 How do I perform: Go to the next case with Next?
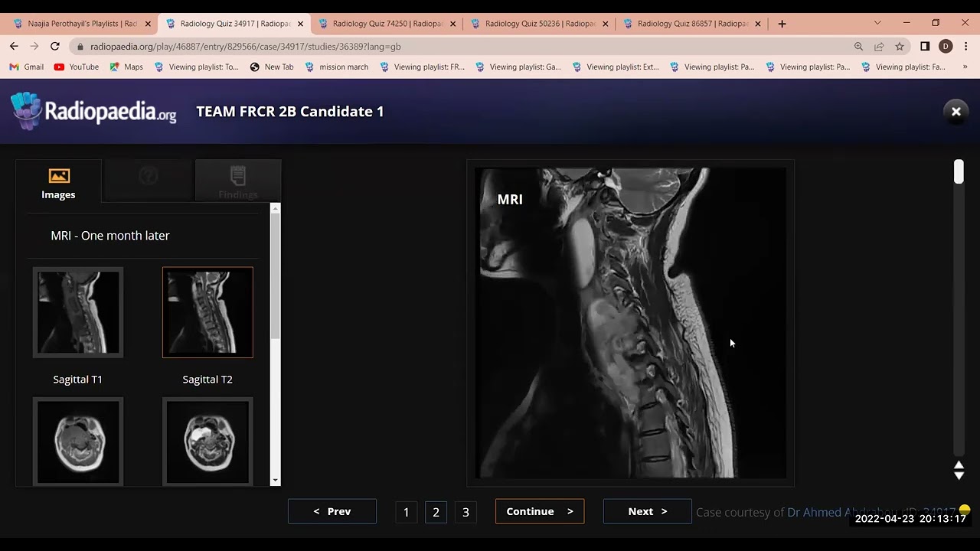point(648,511)
